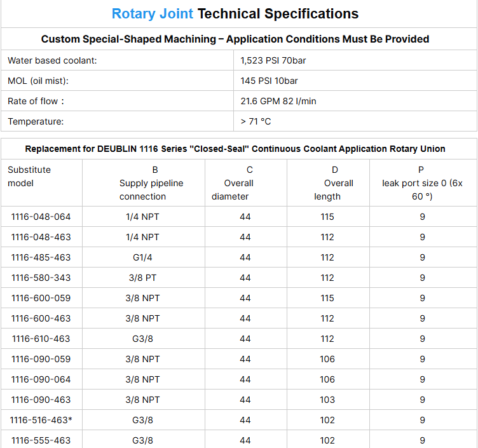This screenshot has width=478, height=448.
Task: Click 'G1/4' connection for 1116-485-463
Action: (x=142, y=257)
